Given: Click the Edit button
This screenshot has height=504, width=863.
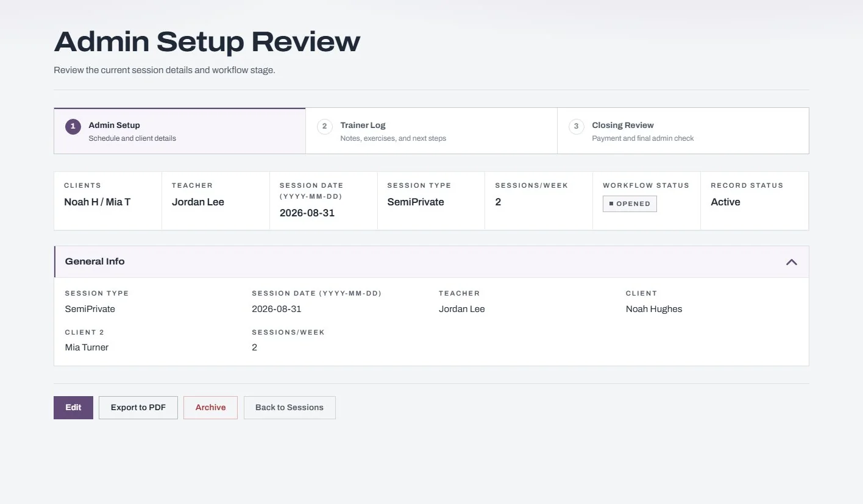Looking at the screenshot, I should [x=73, y=408].
